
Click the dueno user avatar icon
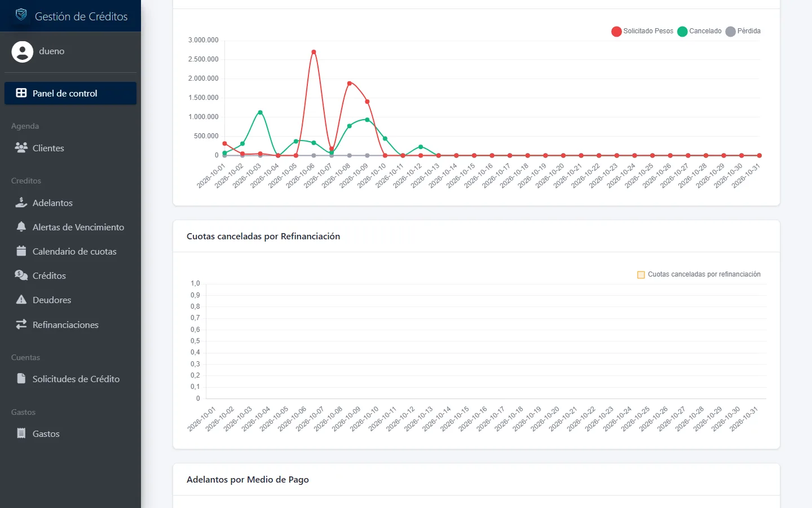point(22,52)
